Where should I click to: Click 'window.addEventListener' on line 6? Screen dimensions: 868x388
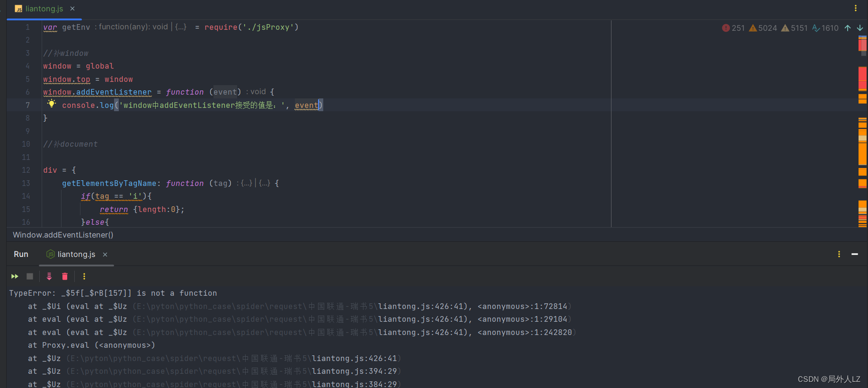97,92
